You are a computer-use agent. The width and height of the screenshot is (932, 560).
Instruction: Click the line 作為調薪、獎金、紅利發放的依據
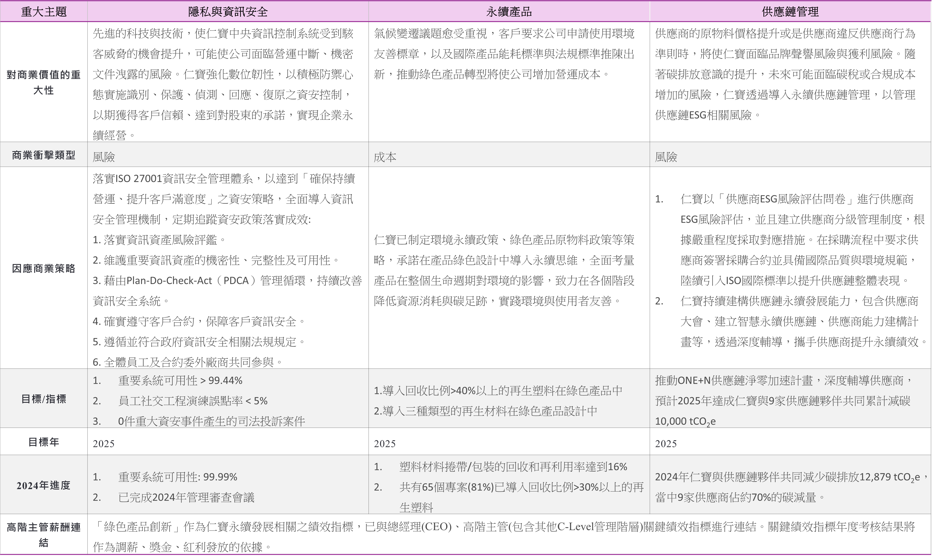coord(182,547)
